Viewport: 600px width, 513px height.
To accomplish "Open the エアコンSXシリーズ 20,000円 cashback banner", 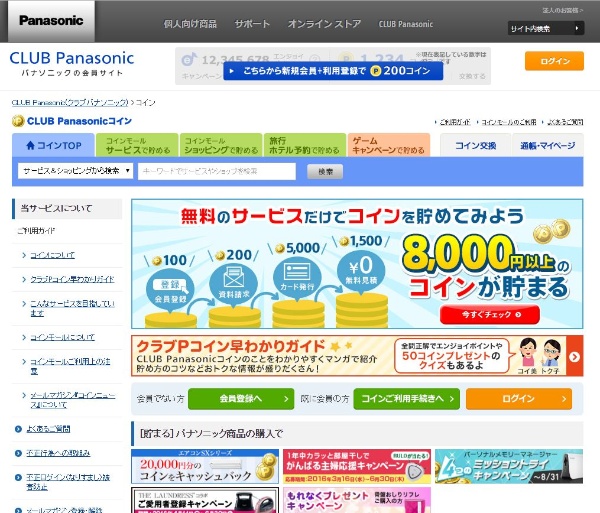I will pos(205,466).
